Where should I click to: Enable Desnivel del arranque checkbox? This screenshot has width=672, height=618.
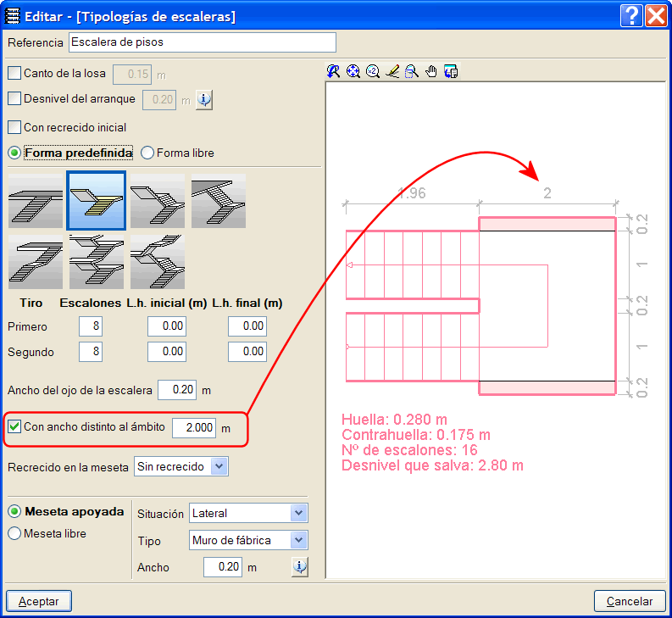click(14, 98)
